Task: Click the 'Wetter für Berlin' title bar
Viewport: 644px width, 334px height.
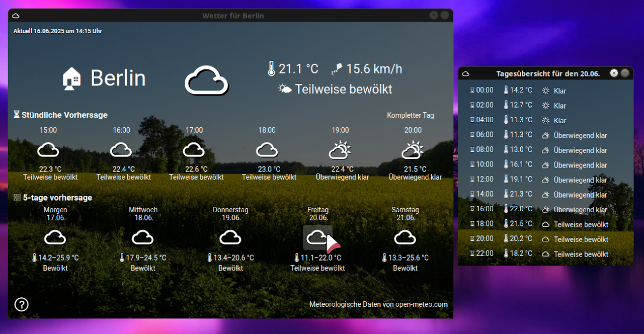Action: click(232, 16)
